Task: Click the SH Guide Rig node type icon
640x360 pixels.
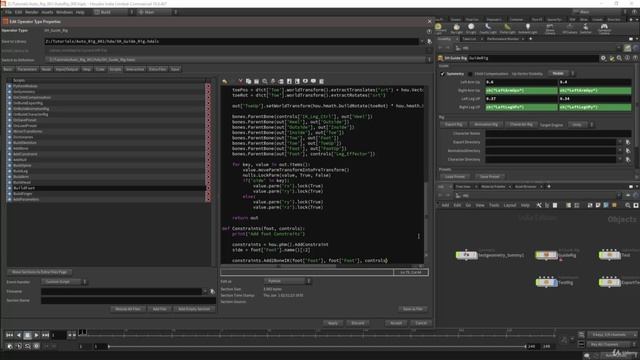Action: pyautogui.click(x=440, y=58)
